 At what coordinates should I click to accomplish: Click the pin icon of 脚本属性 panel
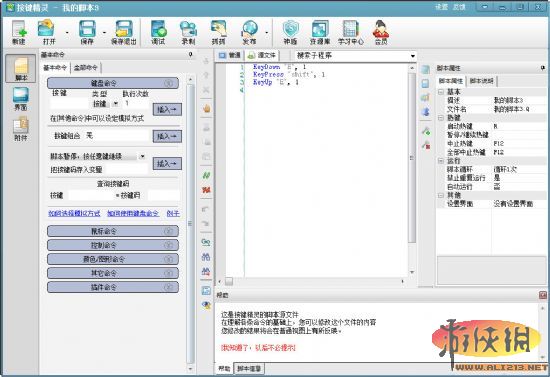click(x=543, y=68)
